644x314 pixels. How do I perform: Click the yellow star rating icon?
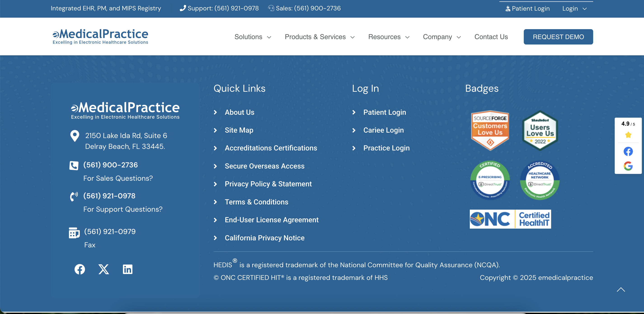(x=628, y=135)
